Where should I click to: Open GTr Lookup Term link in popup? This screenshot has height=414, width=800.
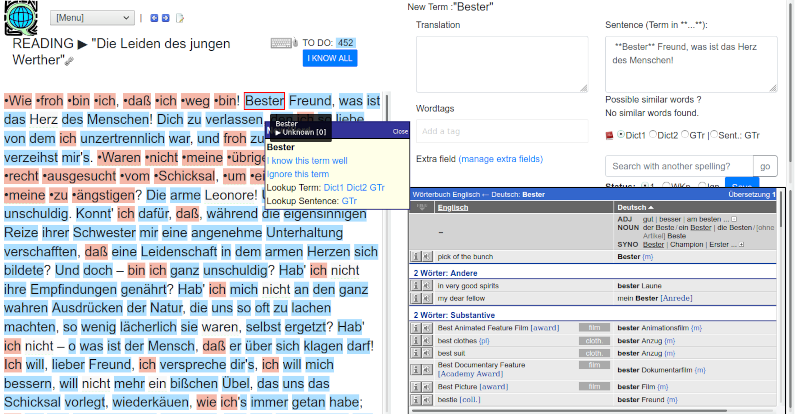378,188
